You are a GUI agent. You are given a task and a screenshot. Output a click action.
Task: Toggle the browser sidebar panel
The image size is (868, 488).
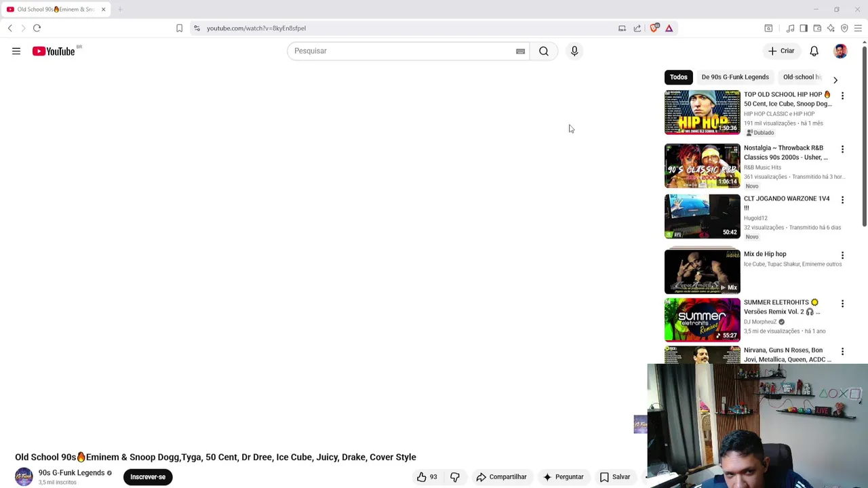pyautogui.click(x=804, y=28)
